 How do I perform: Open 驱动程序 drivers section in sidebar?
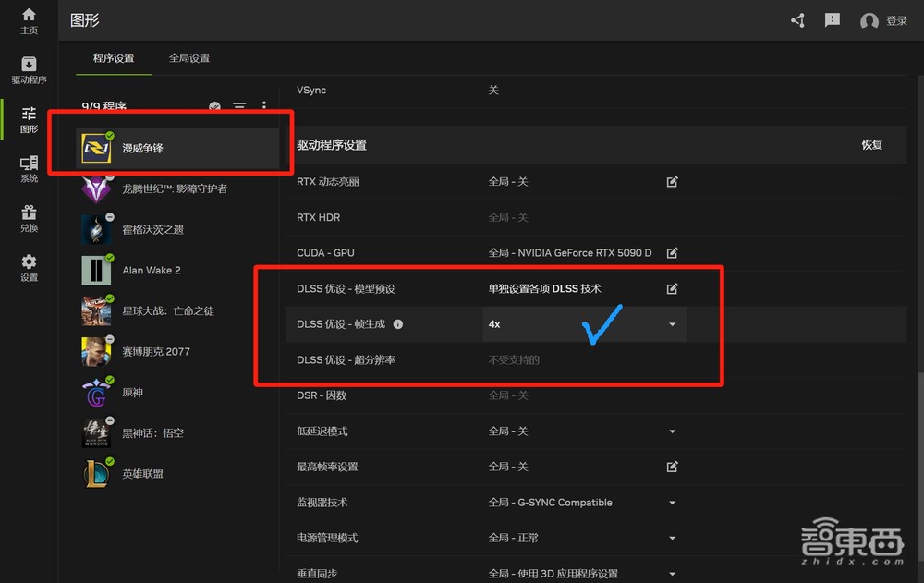29,69
